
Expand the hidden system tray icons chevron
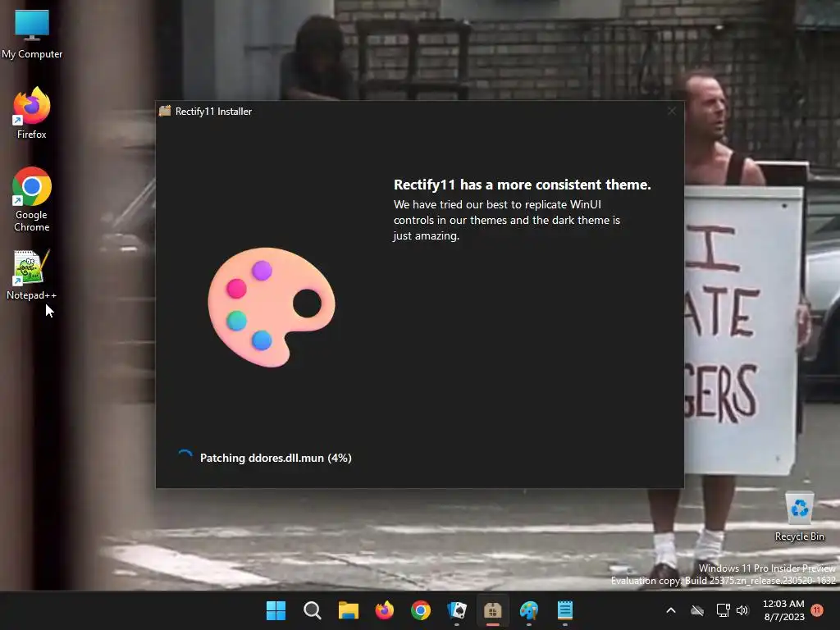671,610
